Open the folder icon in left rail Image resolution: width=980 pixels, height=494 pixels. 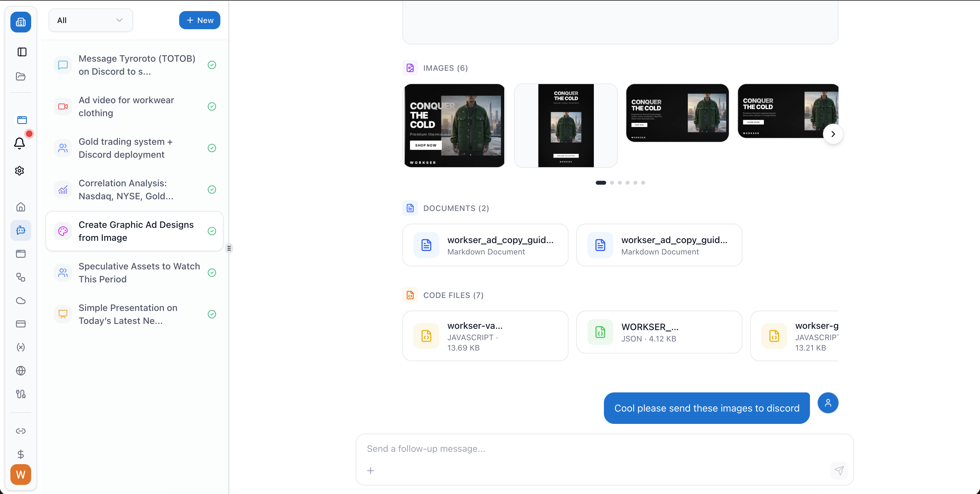[x=20, y=77]
